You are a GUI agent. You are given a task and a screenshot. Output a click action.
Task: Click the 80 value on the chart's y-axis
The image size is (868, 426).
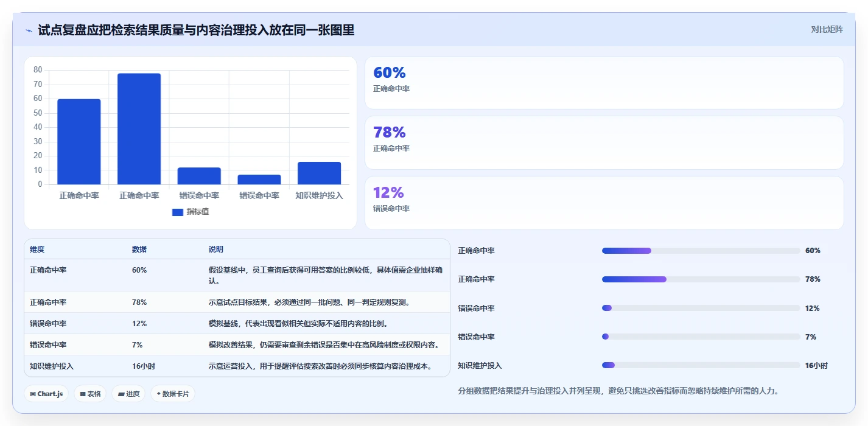pyautogui.click(x=38, y=70)
